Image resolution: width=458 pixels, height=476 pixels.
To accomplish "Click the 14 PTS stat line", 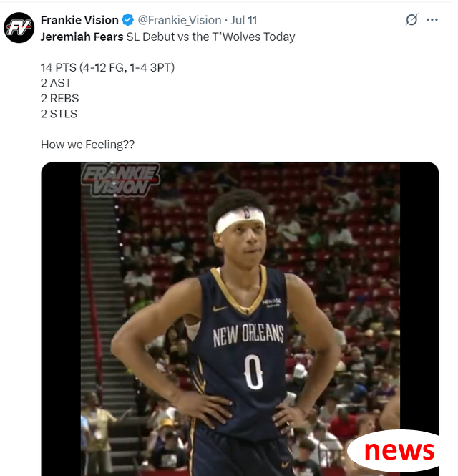I will [x=108, y=67].
